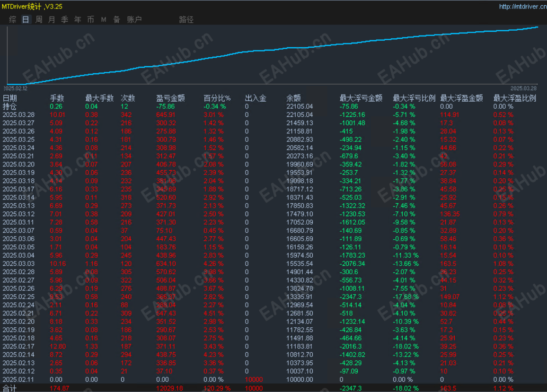Switch to the 季 quarterly tab
Image resolution: width=547 pixels, height=392 pixels.
pyautogui.click(x=64, y=19)
